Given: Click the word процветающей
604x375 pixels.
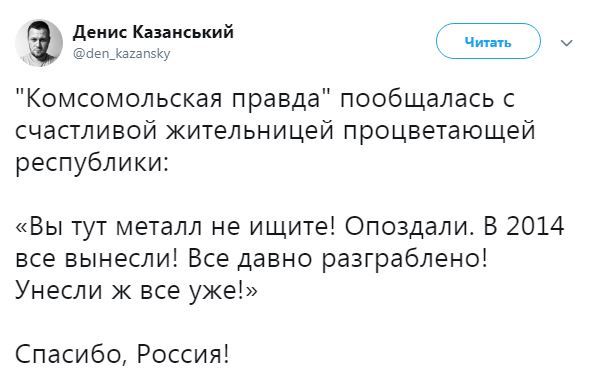Looking at the screenshot, I should click(x=439, y=131).
